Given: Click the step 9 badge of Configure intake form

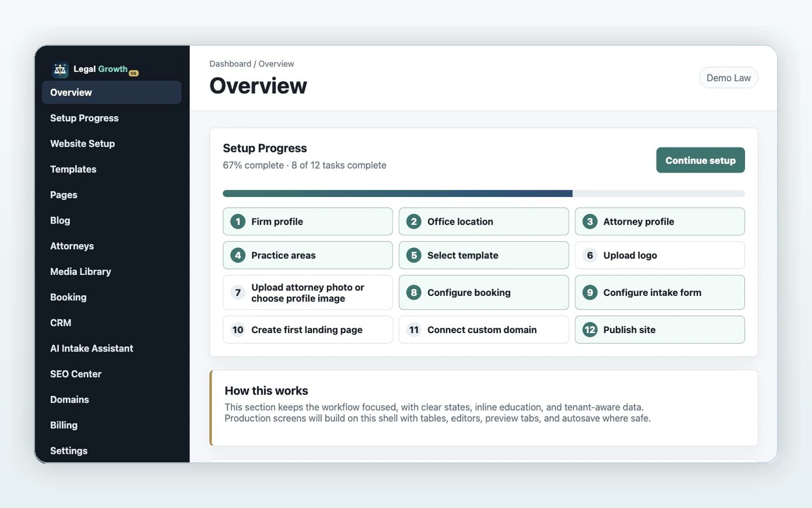Looking at the screenshot, I should coord(590,293).
